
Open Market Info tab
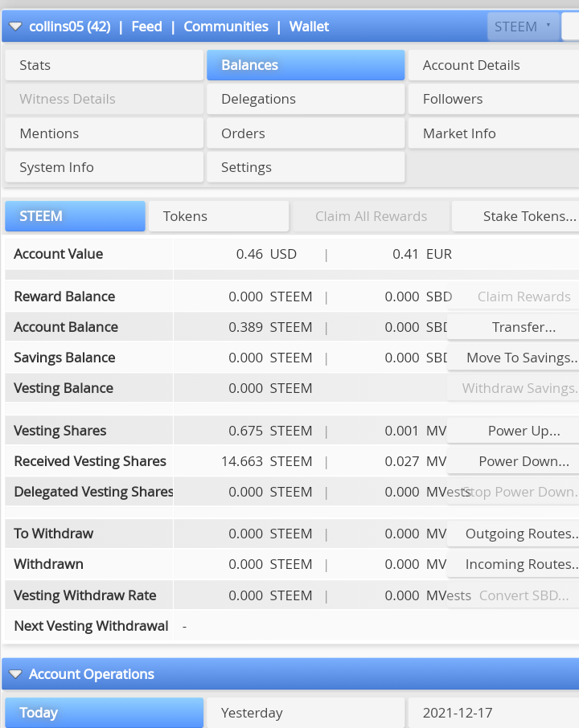[x=494, y=133]
